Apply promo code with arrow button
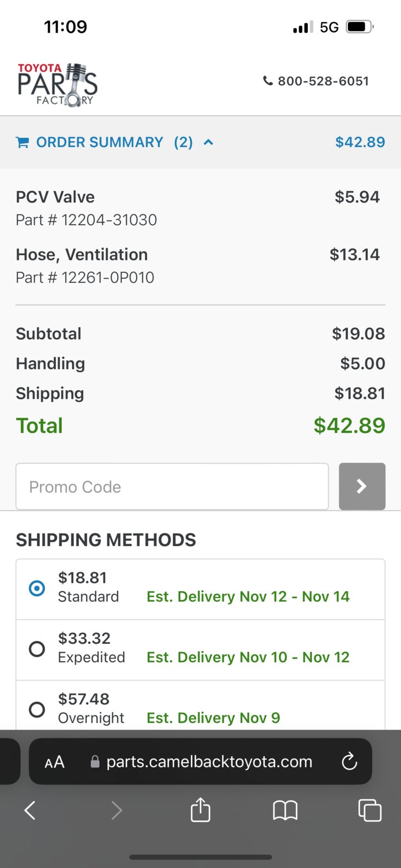 (362, 486)
